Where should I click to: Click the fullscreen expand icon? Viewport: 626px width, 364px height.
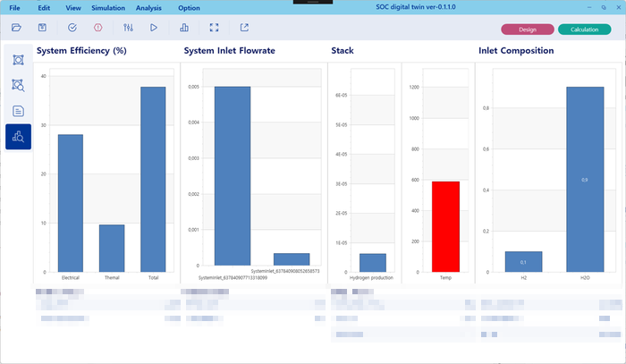pos(213,28)
